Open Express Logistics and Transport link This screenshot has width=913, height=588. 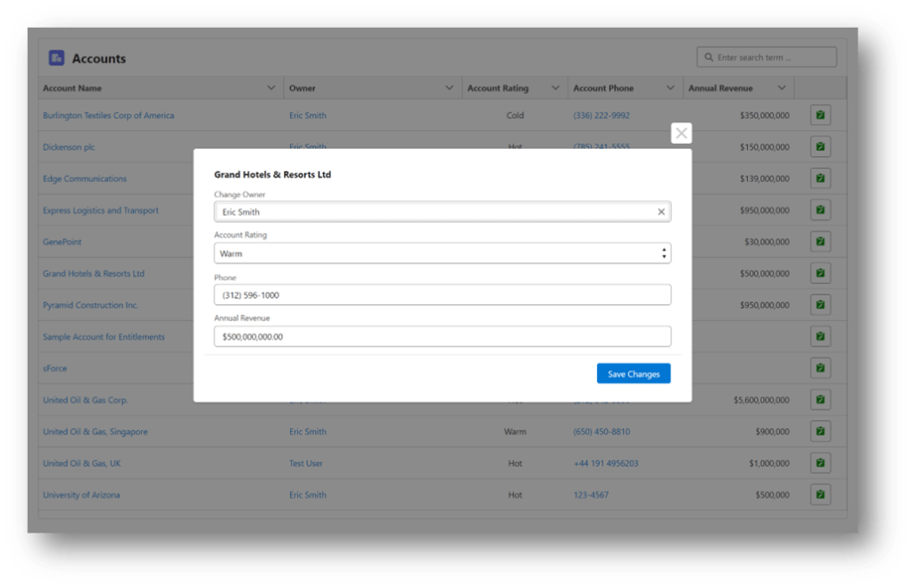pos(101,211)
